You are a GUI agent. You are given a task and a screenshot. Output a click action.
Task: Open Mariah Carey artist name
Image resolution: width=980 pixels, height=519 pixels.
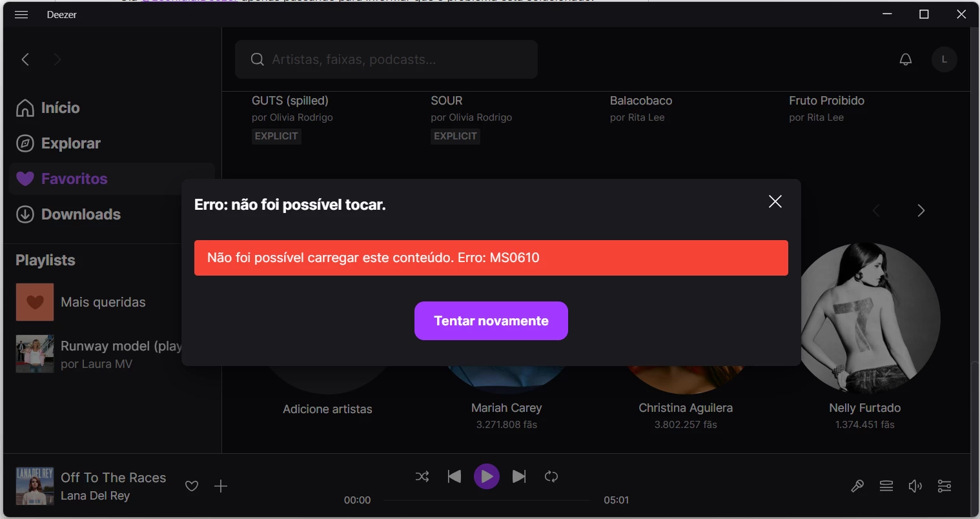coord(507,408)
